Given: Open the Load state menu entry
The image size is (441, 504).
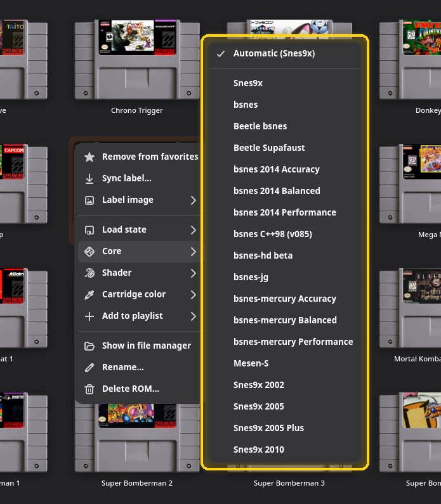Looking at the screenshot, I should tap(140, 230).
